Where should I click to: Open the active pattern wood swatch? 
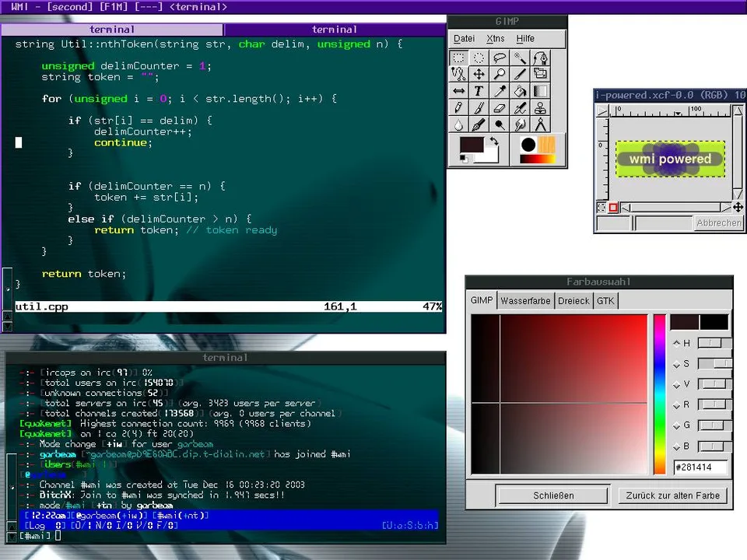(x=547, y=145)
